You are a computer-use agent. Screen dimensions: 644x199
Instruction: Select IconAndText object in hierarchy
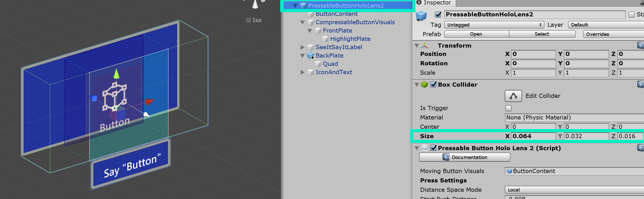click(x=334, y=72)
